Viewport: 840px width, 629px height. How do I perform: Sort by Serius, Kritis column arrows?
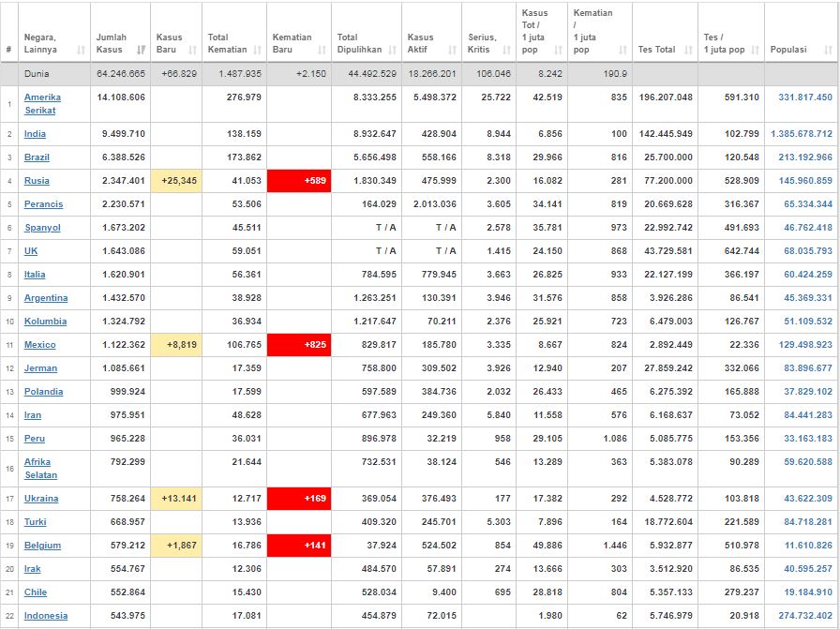click(507, 50)
